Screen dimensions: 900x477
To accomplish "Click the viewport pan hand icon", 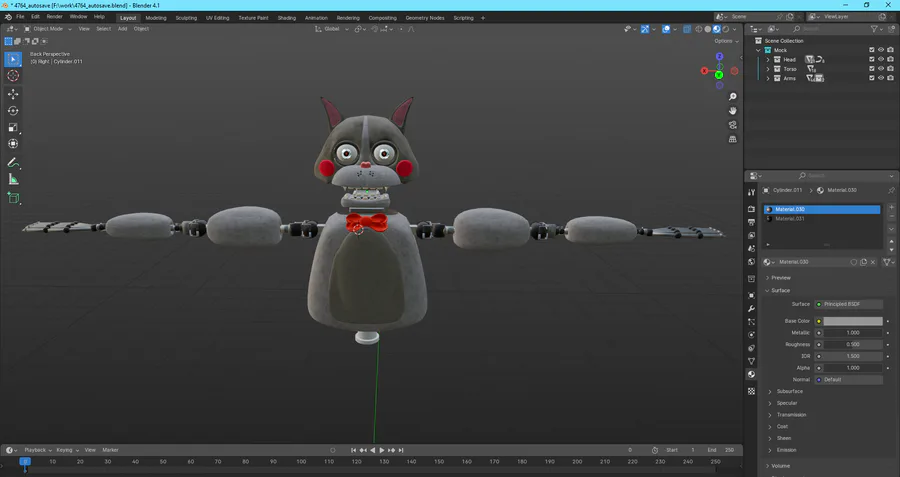I will coord(732,111).
